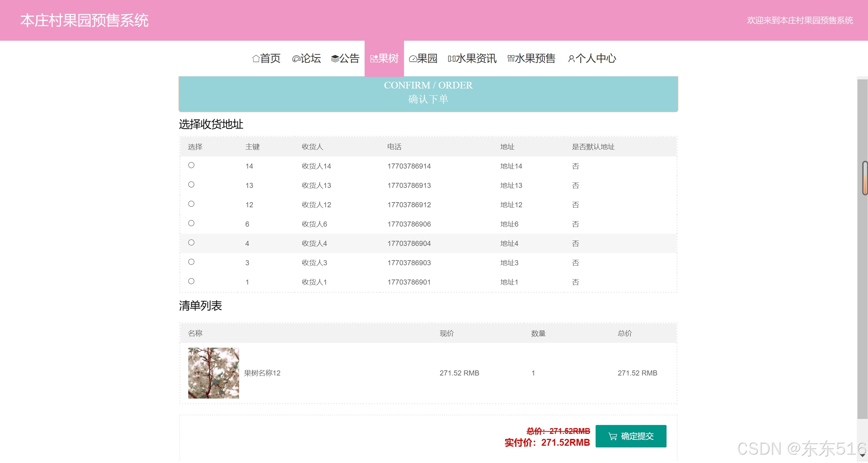This screenshot has height=463, width=868.
Task: Click the gauge icon beside 果园
Action: [x=413, y=59]
